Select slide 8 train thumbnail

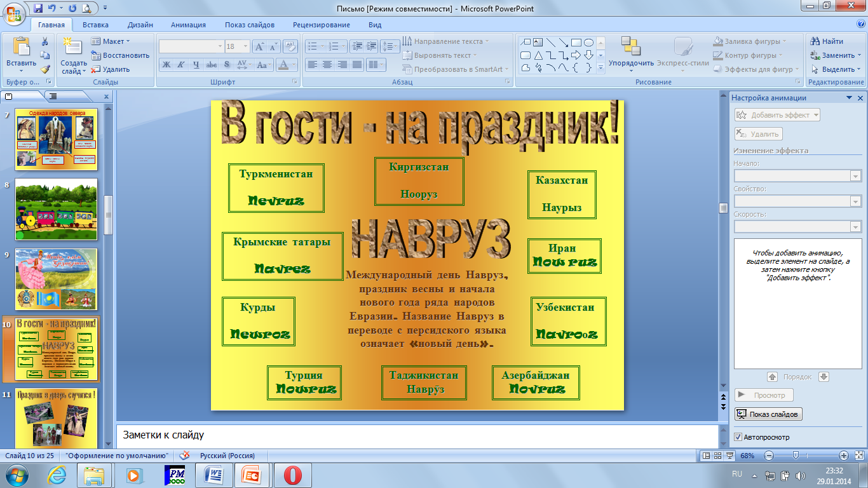[x=56, y=209]
